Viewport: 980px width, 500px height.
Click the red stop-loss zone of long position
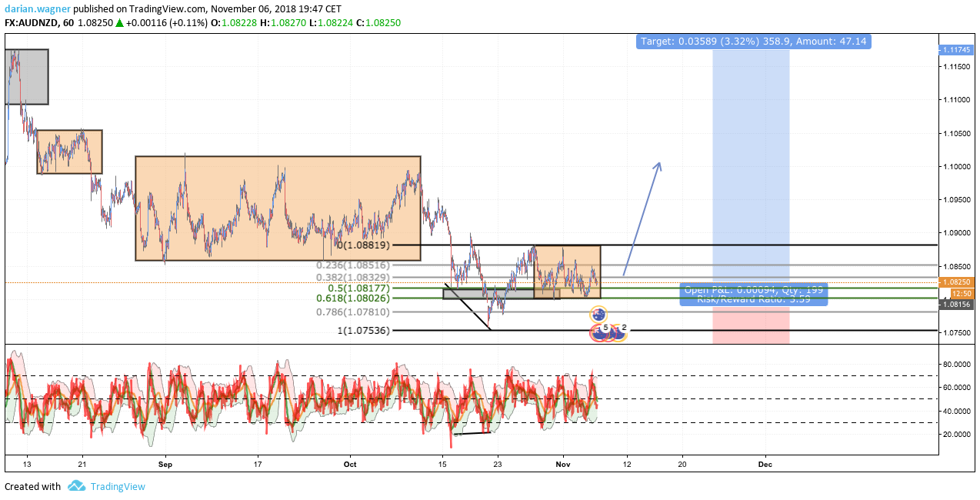point(752,325)
